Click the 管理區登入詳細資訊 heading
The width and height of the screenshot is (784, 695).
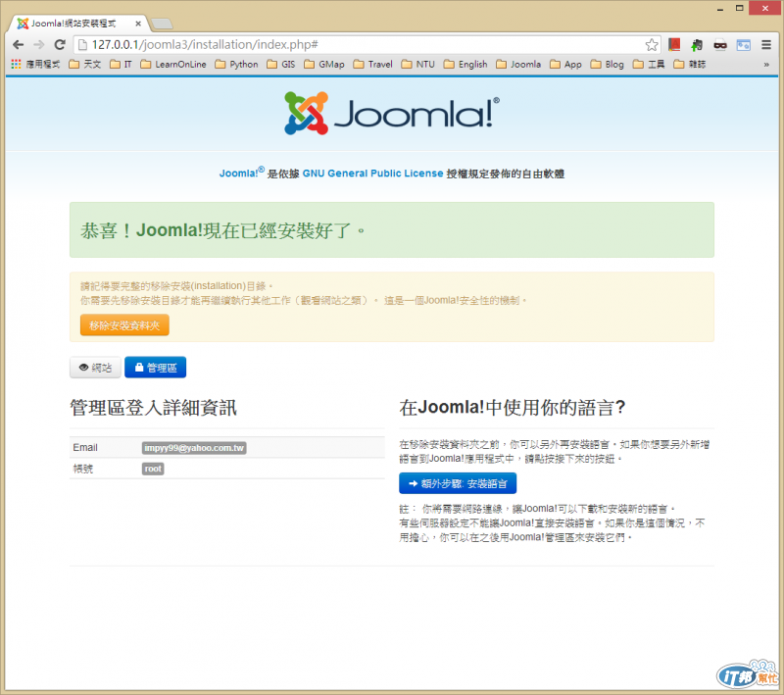pyautogui.click(x=153, y=408)
